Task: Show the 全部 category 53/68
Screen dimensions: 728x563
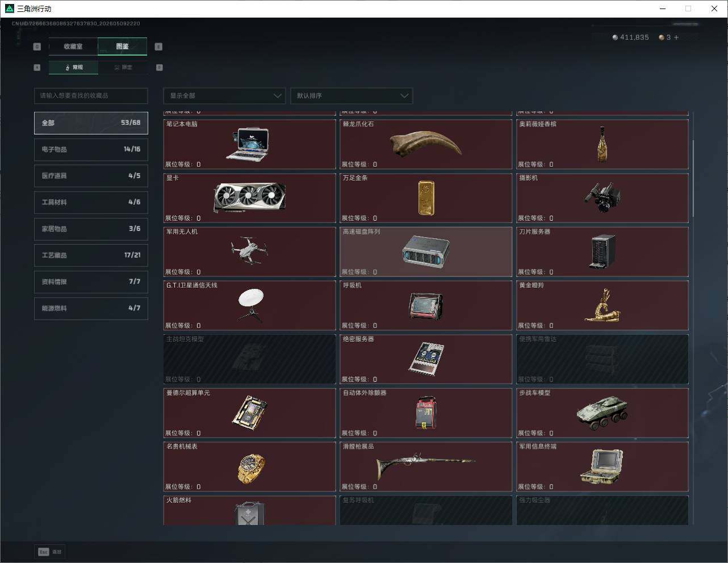Action: [x=91, y=123]
